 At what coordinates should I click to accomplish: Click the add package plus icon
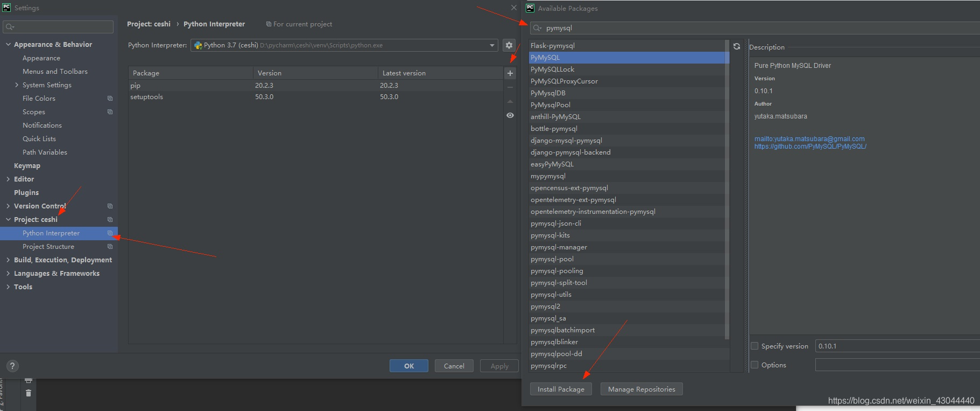click(510, 73)
